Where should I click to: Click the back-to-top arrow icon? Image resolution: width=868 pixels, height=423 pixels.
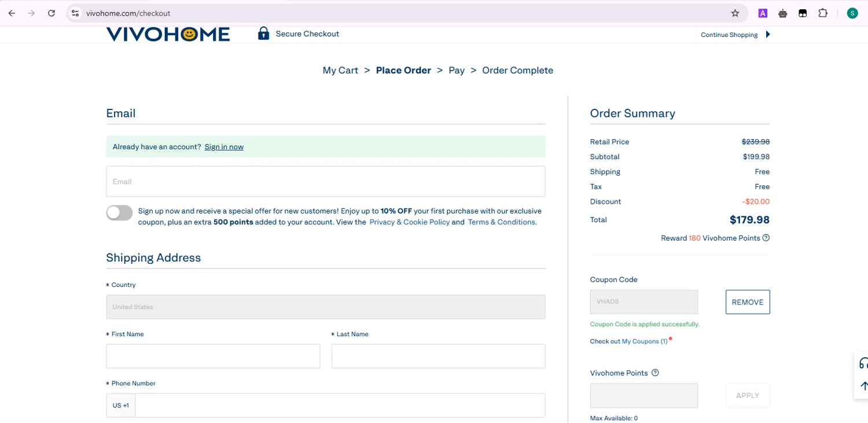coord(863,386)
